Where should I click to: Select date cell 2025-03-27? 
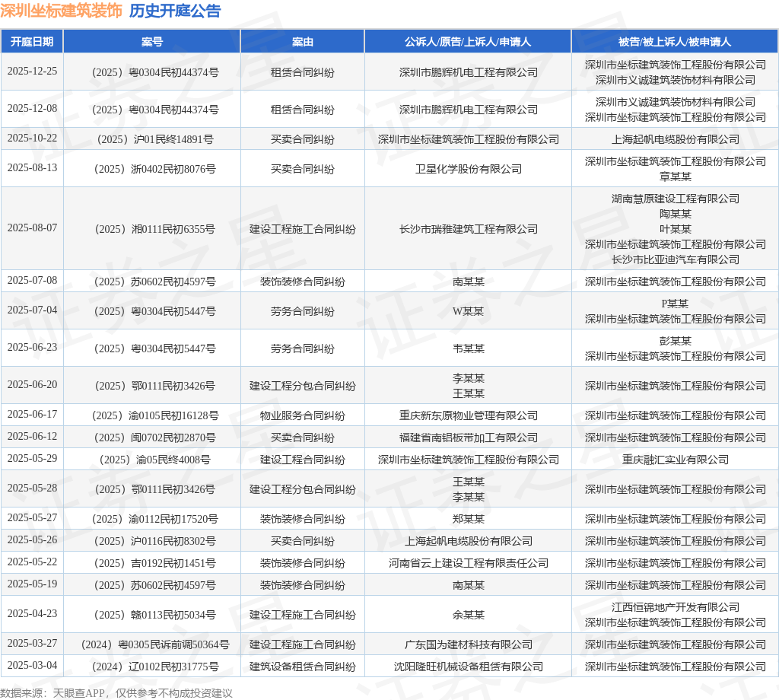(32, 644)
